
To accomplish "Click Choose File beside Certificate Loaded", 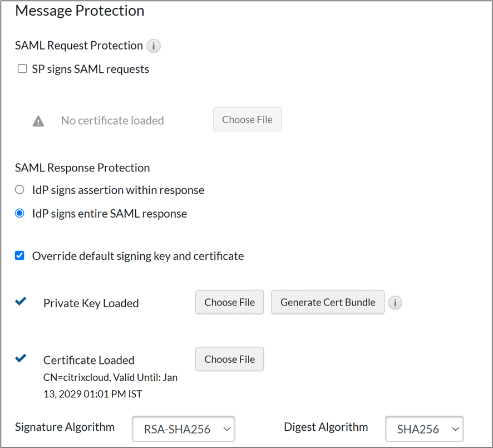I will tap(229, 359).
